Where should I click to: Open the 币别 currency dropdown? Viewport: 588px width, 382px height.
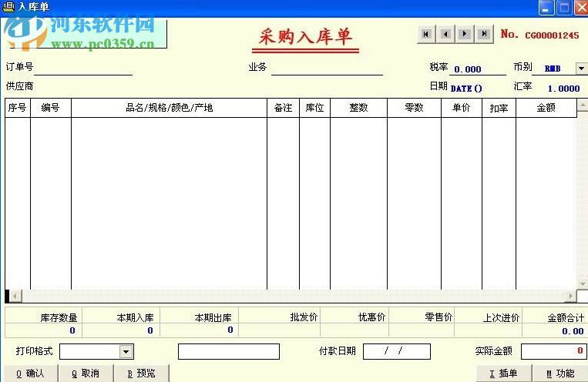581,69
